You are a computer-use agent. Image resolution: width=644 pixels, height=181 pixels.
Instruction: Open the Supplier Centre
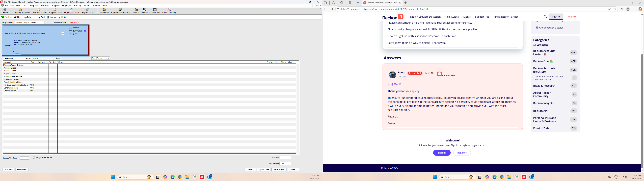tap(56, 11)
